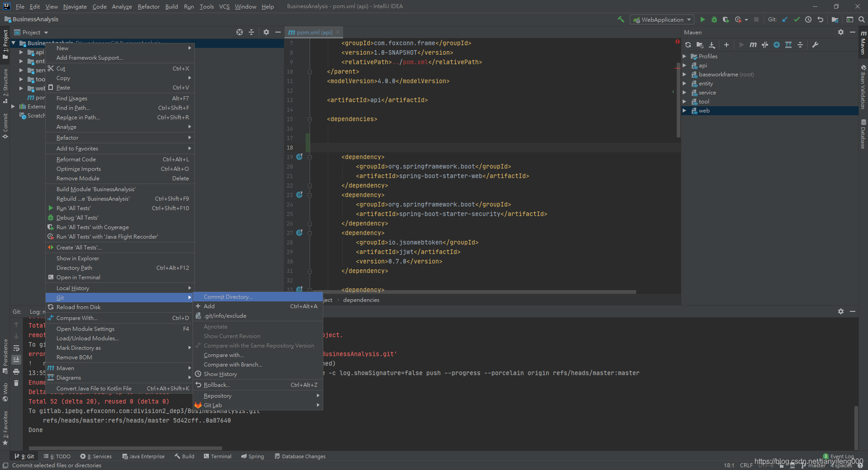Click Git Update Project arrow icon

[785, 19]
